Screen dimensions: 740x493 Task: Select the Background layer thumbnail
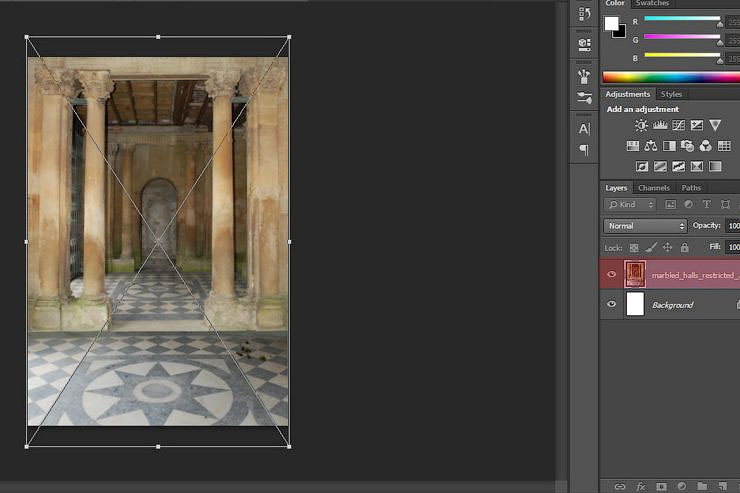(635, 304)
